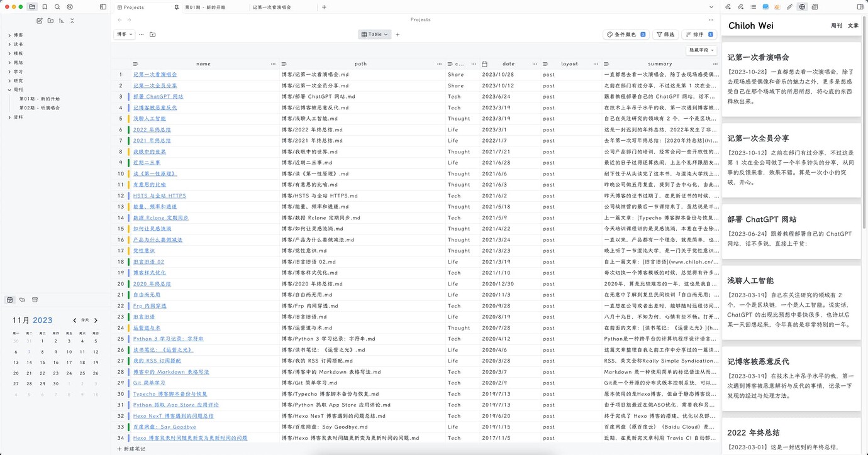Change file sort order in the explorer
This screenshot has height=455, width=868.
pyautogui.click(x=61, y=21)
